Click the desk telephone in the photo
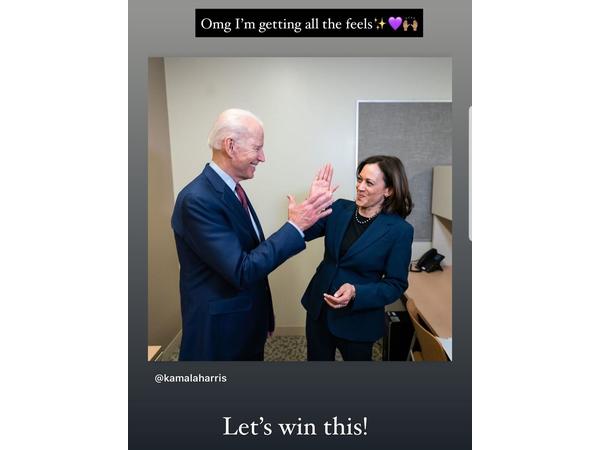The image size is (600, 450). coord(428,260)
